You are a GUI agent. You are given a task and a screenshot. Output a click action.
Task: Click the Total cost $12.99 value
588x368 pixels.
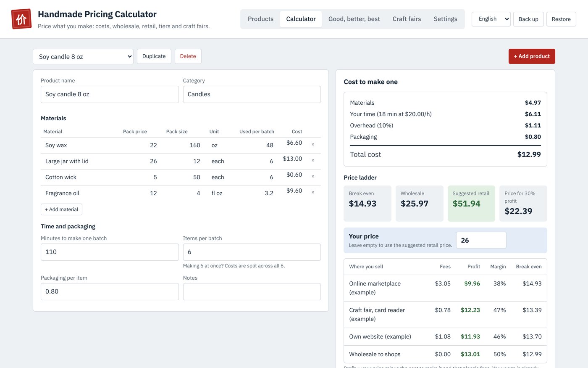529,154
